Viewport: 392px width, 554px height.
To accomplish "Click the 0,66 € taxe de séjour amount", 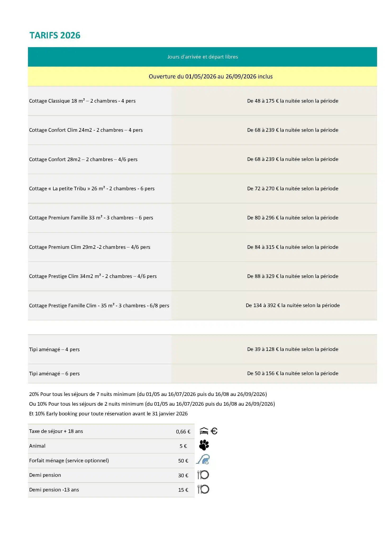I will click(183, 431).
